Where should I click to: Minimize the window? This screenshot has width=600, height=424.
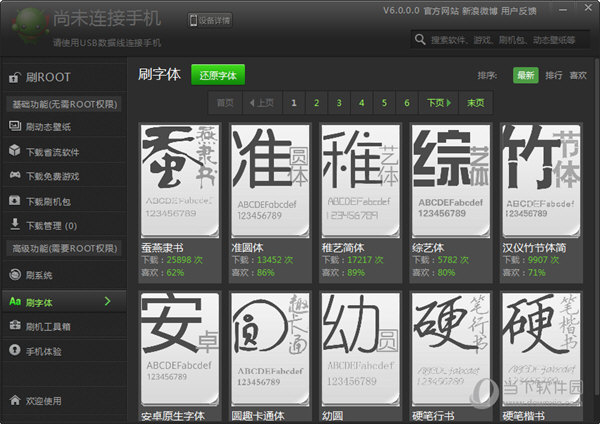coord(563,10)
